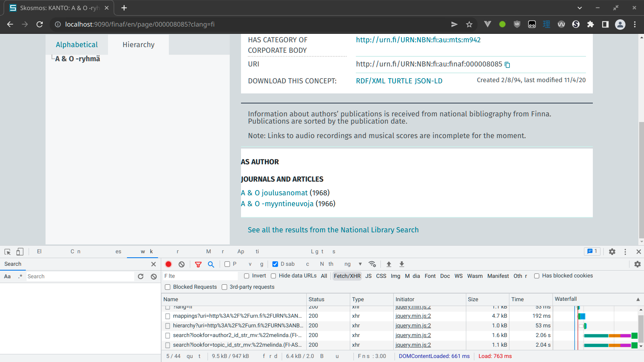This screenshot has width=644, height=362.
Task: Open the network throttling dropdown arrow
Action: click(360, 264)
